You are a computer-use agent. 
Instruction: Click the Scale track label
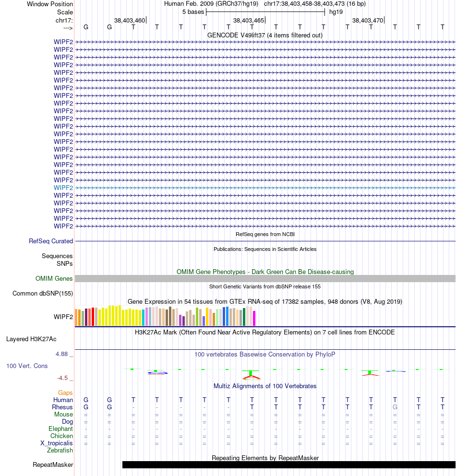point(65,12)
